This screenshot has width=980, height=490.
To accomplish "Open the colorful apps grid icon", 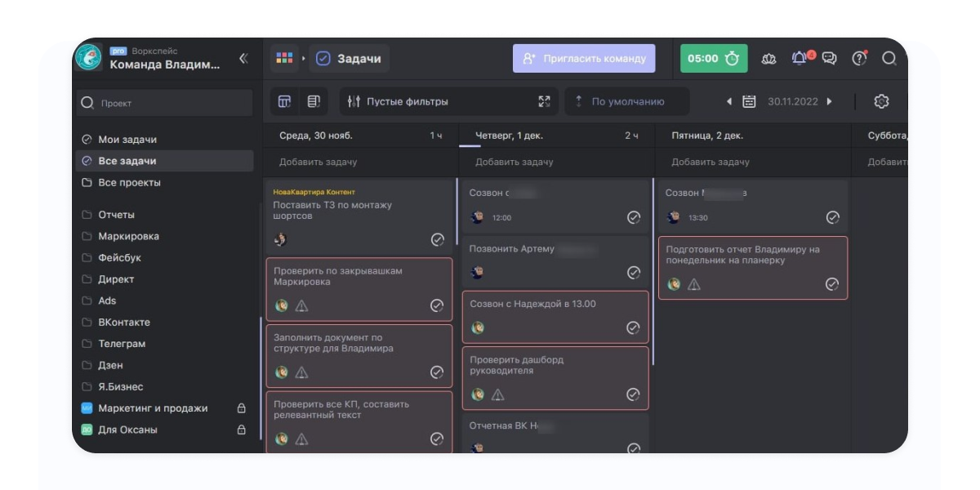I will click(284, 59).
